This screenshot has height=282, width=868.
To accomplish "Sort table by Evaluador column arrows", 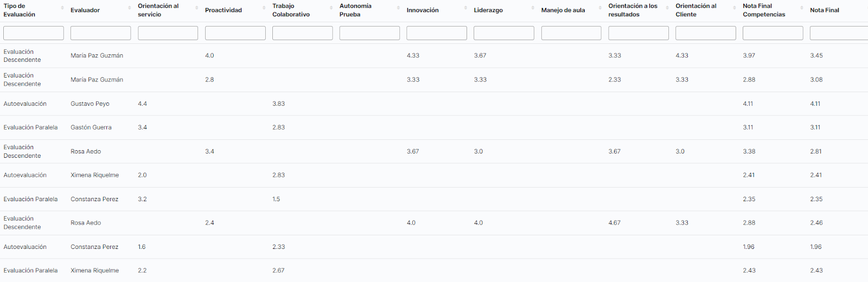I will pos(130,8).
